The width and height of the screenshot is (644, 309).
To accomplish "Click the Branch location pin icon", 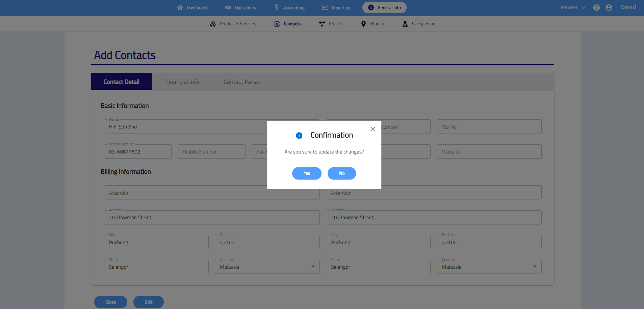I will (363, 24).
